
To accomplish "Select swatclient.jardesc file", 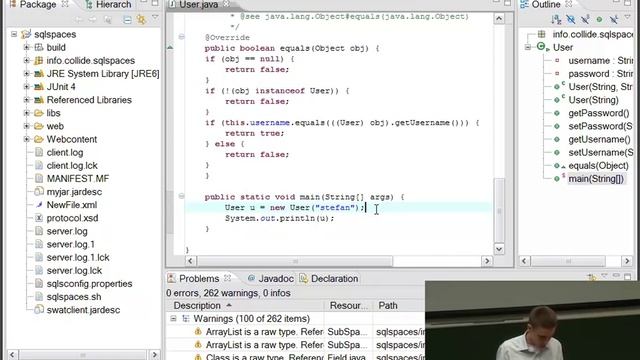I will click(x=83, y=310).
